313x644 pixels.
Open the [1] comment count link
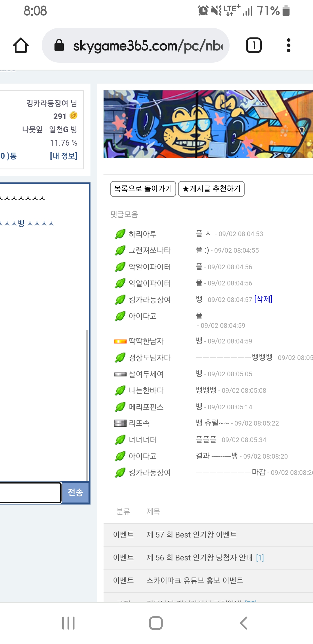260,558
